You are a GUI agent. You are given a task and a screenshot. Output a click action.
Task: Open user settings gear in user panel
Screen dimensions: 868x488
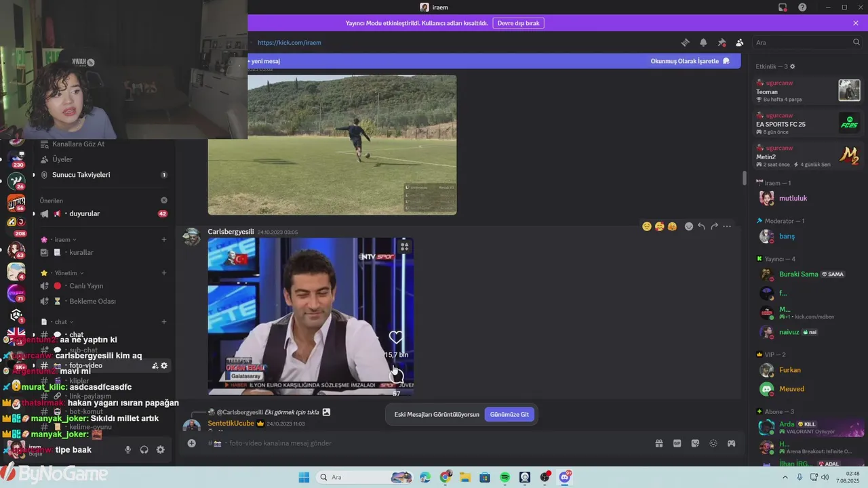[160, 449]
